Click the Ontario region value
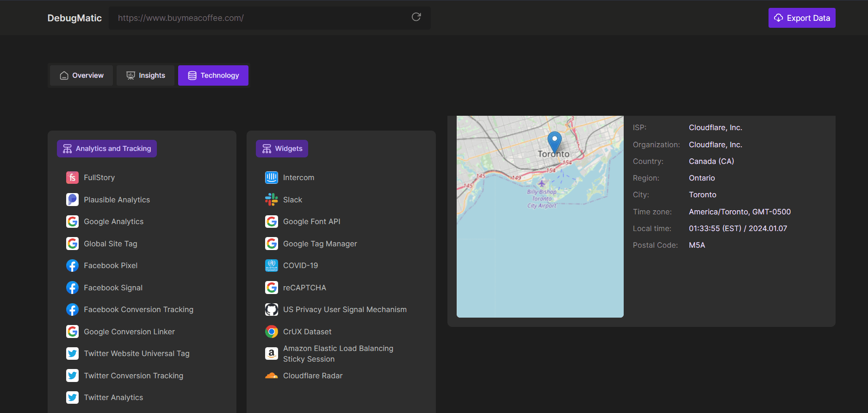 (702, 178)
